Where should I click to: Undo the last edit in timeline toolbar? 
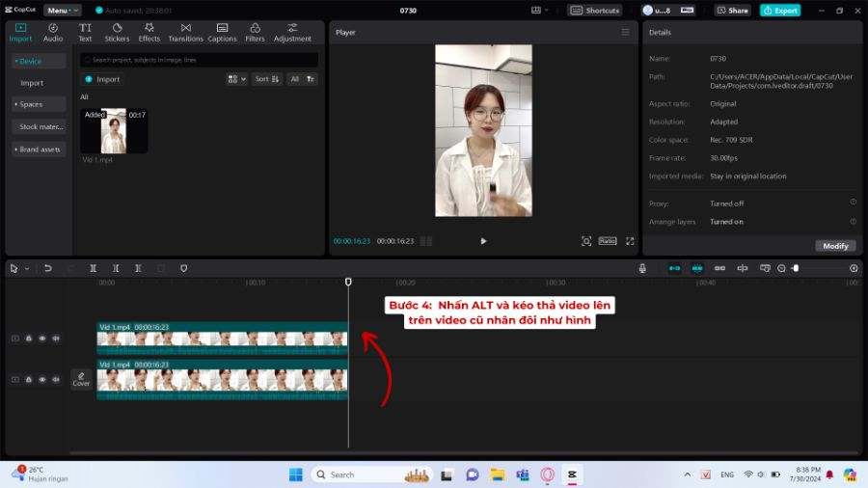48,268
